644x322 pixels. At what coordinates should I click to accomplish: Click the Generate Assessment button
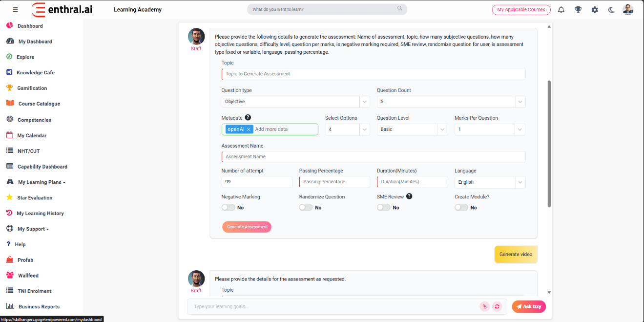click(247, 227)
